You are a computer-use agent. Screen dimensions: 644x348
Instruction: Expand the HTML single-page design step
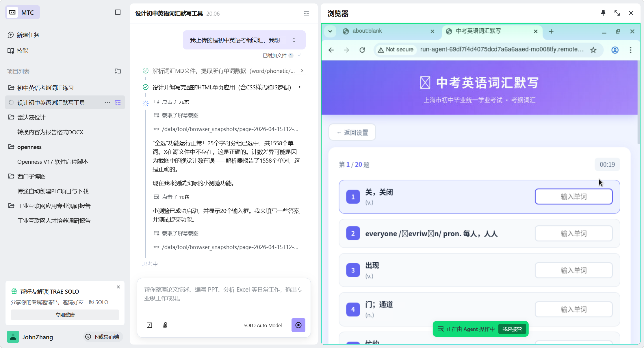click(300, 87)
